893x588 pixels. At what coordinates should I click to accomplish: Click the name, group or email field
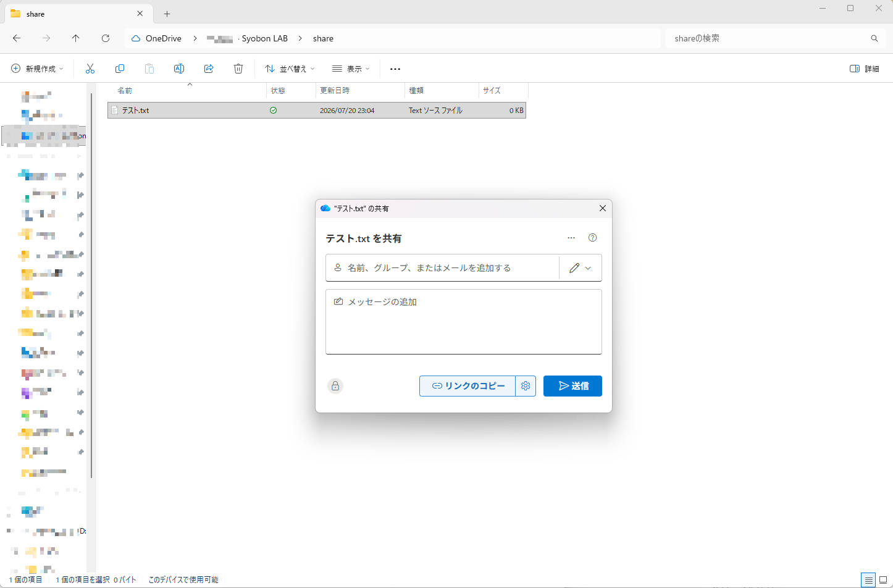442,268
